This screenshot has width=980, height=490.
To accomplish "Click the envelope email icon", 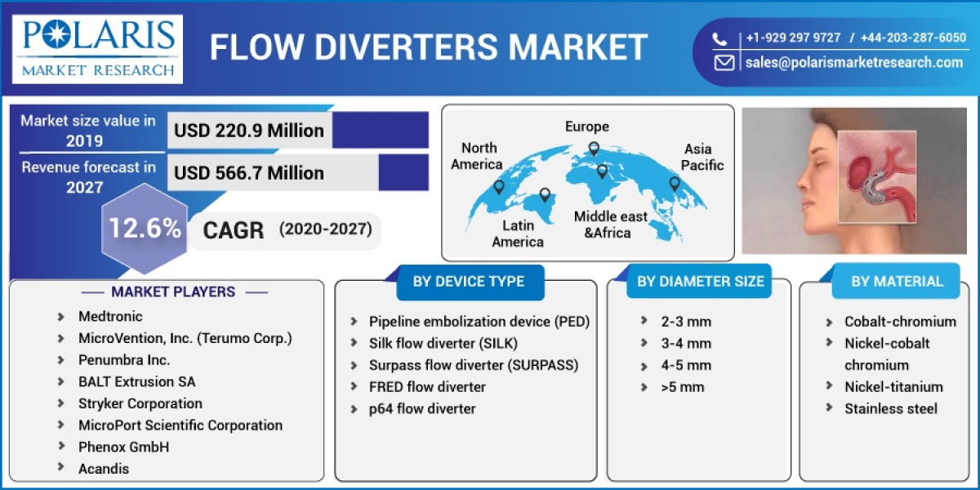I will (722, 60).
